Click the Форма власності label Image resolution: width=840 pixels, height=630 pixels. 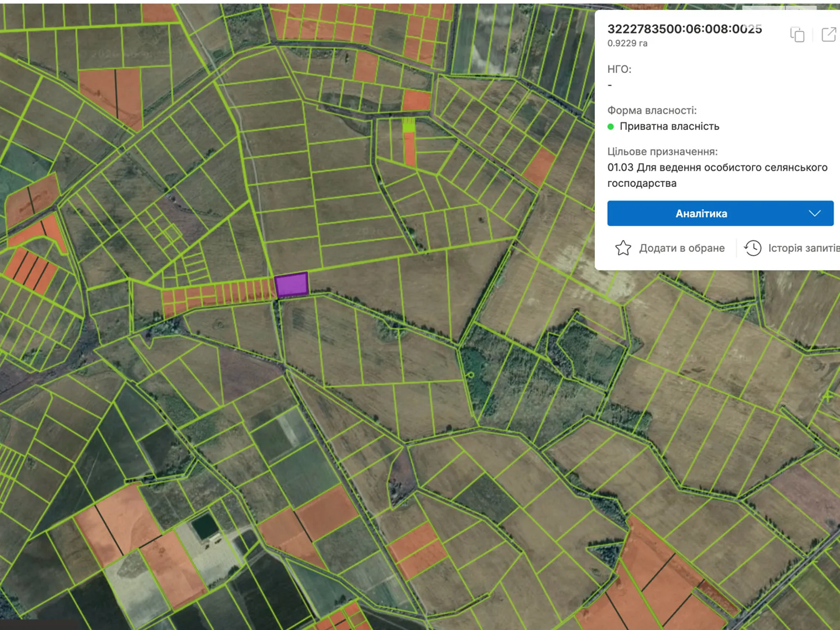(652, 110)
